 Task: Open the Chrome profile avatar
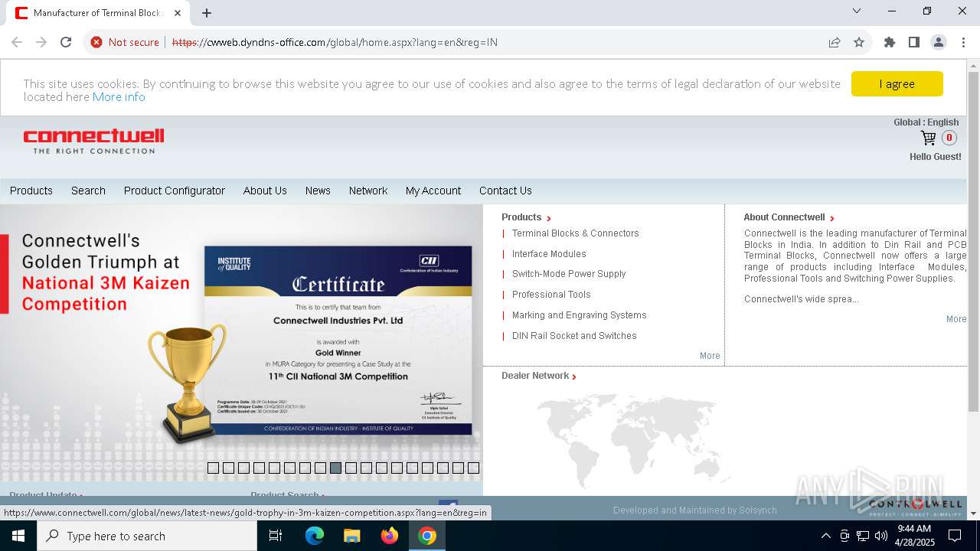pos(939,42)
